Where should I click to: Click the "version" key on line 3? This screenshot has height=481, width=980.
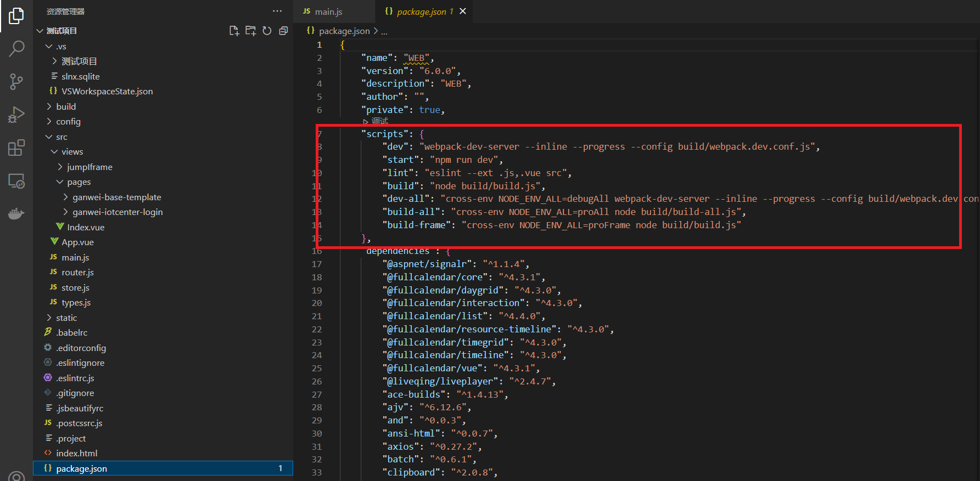point(385,71)
